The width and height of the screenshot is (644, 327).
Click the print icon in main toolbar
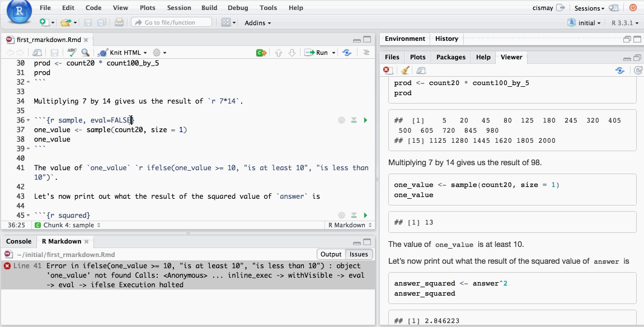coord(119,22)
